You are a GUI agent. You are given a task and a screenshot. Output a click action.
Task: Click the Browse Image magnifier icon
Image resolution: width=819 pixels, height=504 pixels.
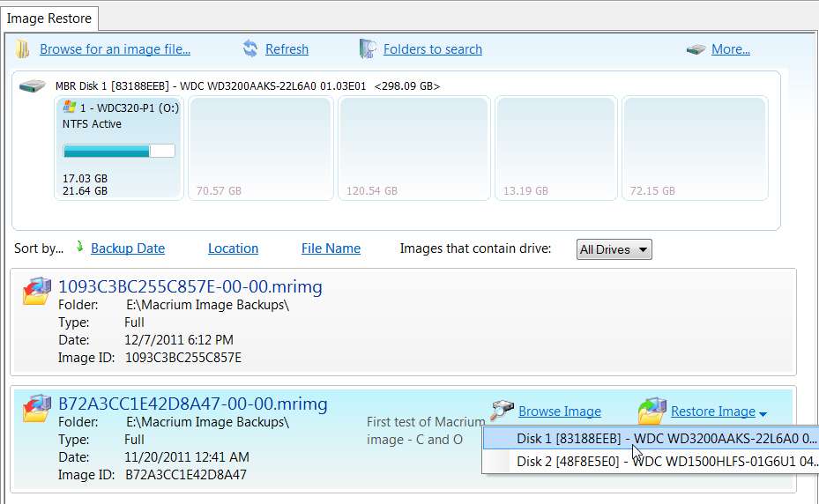502,411
